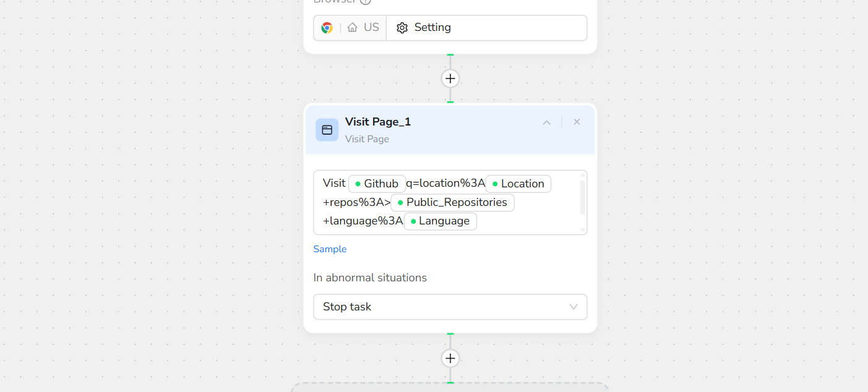Click the Language variable chip

click(x=440, y=221)
